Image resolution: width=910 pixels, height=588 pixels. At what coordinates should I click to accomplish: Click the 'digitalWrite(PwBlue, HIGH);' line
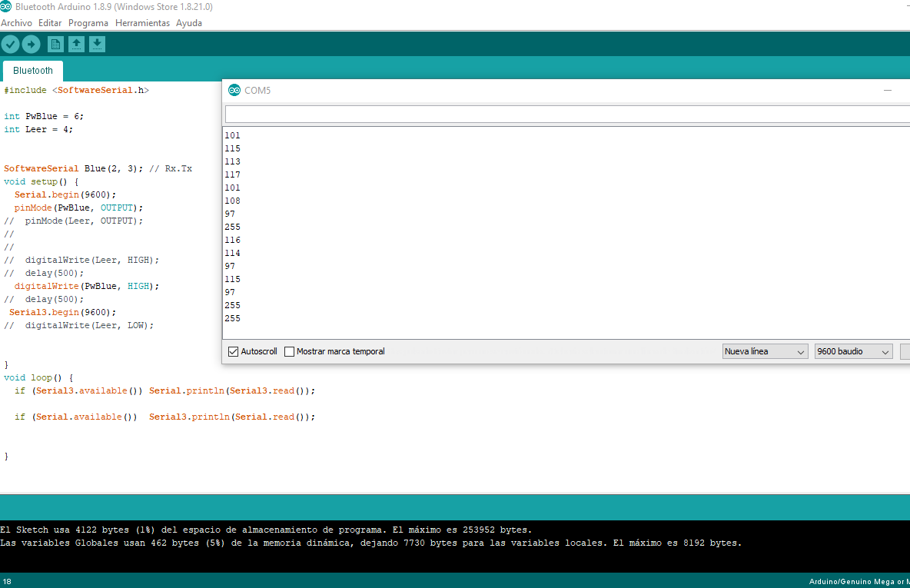(87, 286)
